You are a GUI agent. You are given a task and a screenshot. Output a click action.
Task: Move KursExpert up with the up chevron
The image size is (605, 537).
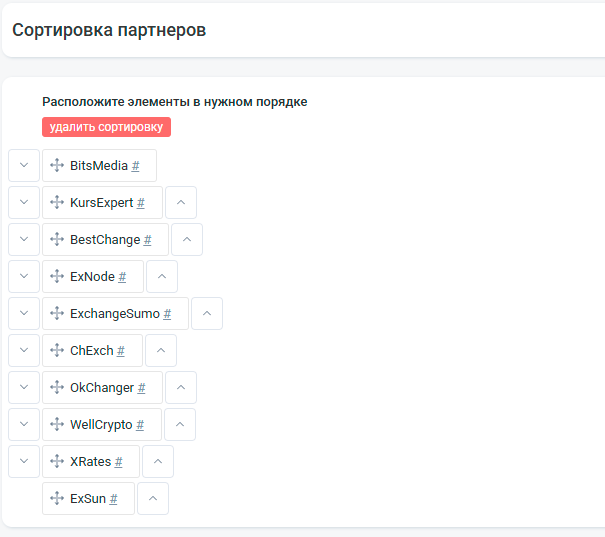coord(181,203)
